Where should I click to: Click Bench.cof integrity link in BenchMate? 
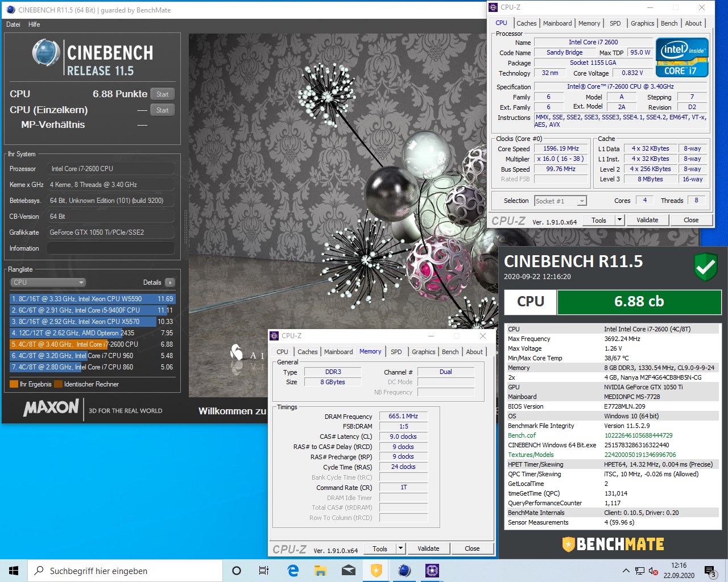tap(522, 435)
